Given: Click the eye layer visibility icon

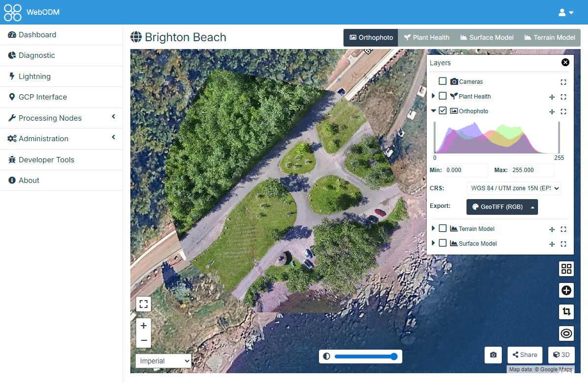Looking at the screenshot, I should [x=566, y=333].
